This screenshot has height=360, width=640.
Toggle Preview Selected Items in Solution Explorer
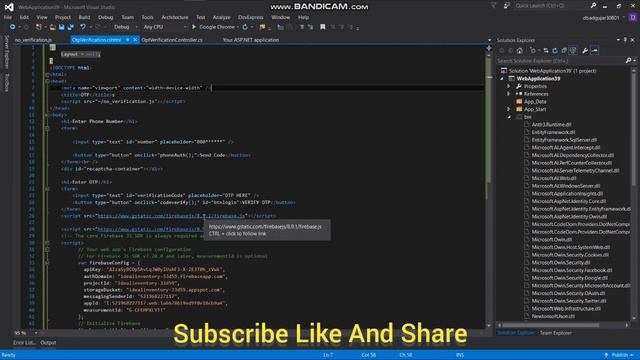(595, 51)
